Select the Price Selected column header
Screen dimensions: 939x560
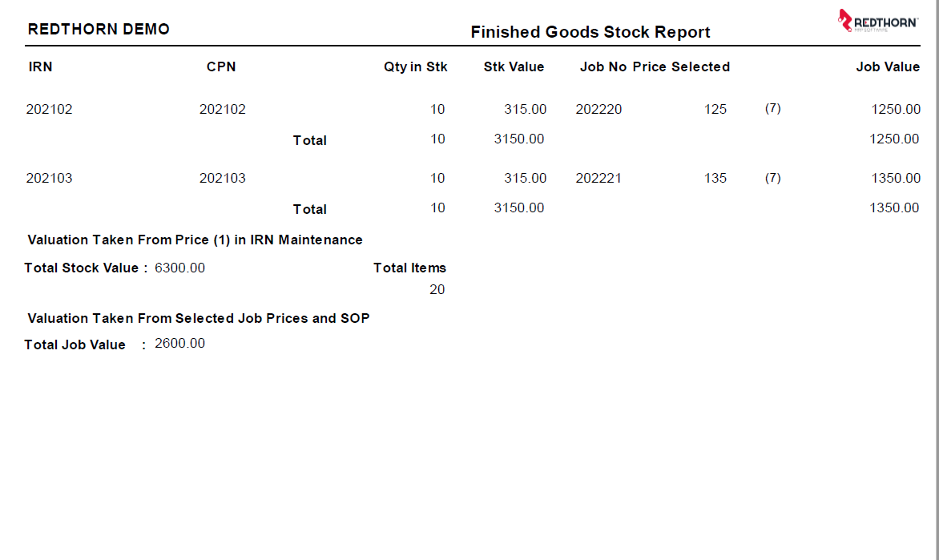coord(681,67)
